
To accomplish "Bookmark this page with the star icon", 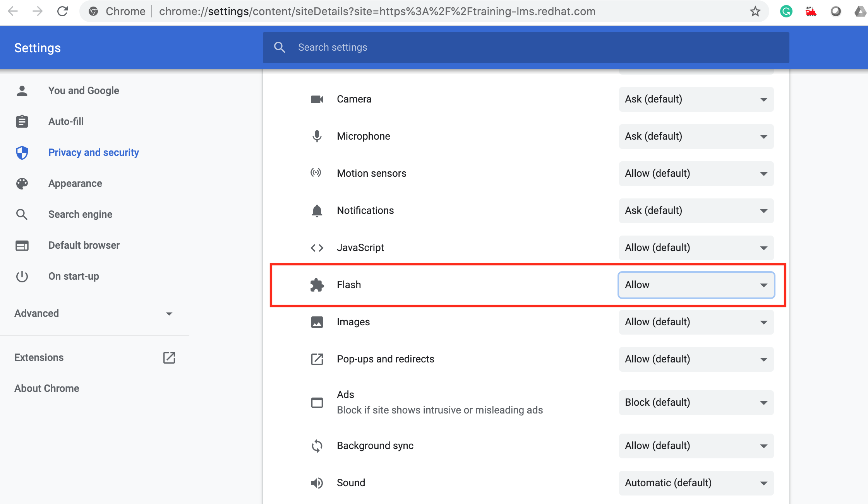I will [x=755, y=11].
